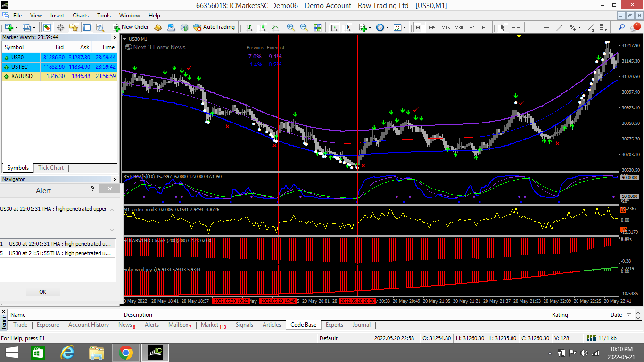Draw a trendline with the trendline tool
The width and height of the screenshot is (644, 362).
click(560, 27)
